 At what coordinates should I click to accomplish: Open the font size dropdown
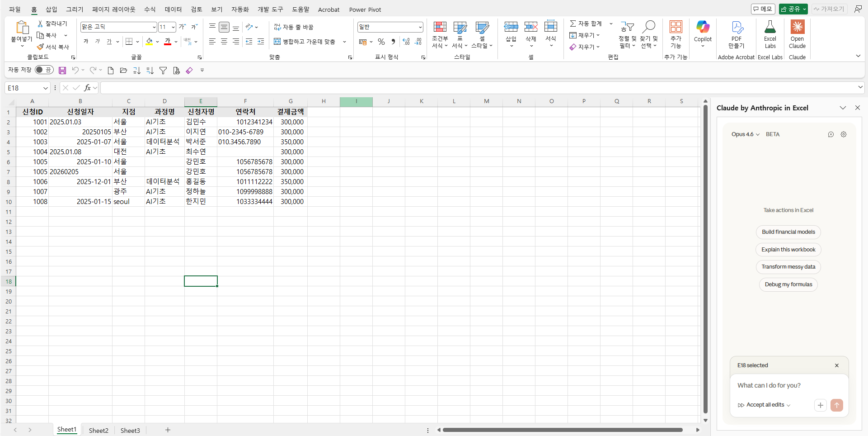pyautogui.click(x=173, y=27)
